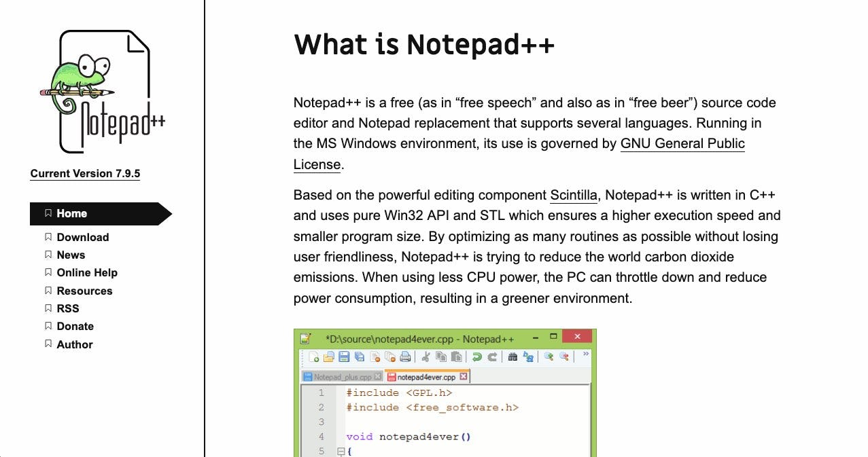The height and width of the screenshot is (457, 868).
Task: Open the GNU General Public License link
Action: [x=682, y=143]
